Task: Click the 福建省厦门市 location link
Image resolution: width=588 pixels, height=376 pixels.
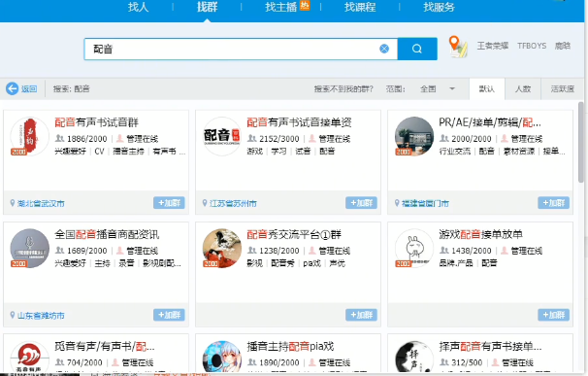Action: coord(425,204)
